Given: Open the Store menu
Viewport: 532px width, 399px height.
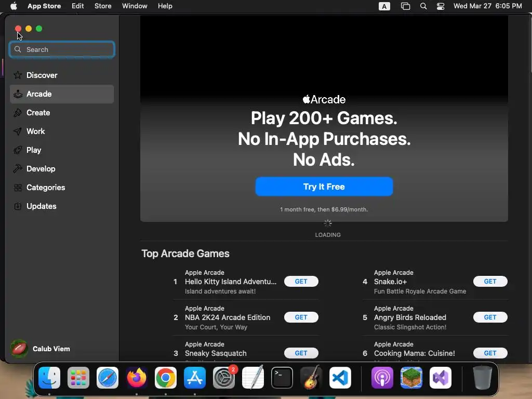Looking at the screenshot, I should click(x=103, y=6).
